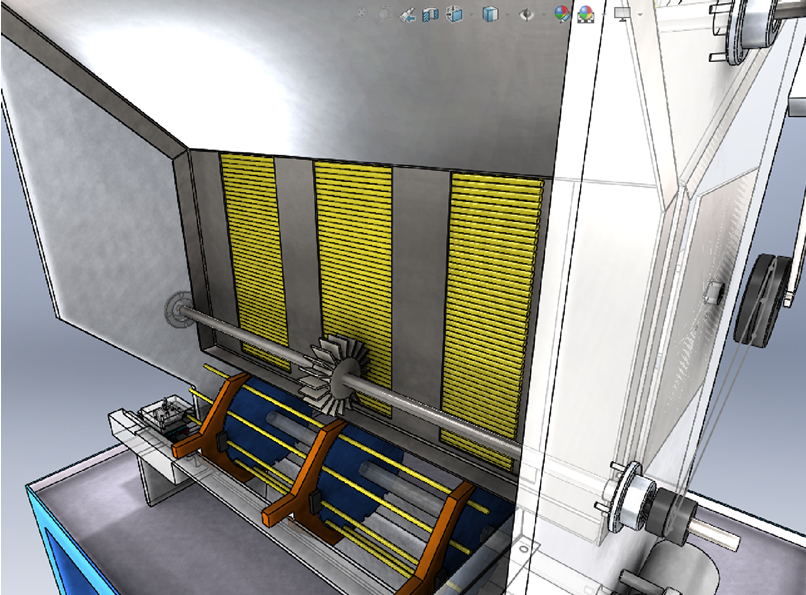Click the Display Style cube icon
The image size is (806, 595).
tap(490, 14)
